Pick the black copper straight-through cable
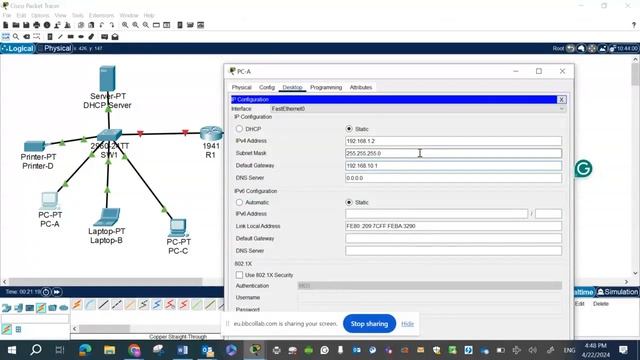This screenshot has width=640, height=360. click(x=103, y=304)
